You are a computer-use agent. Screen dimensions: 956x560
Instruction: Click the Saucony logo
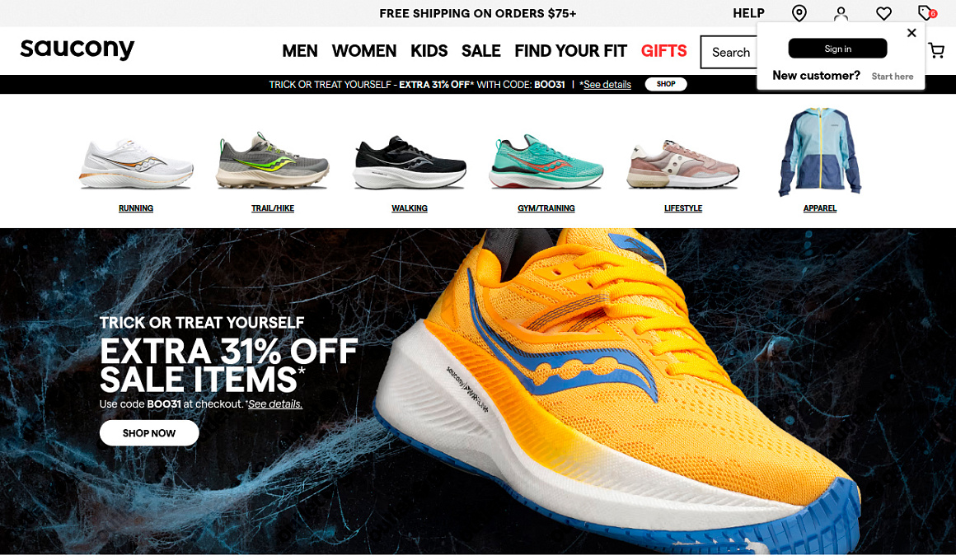(x=77, y=49)
